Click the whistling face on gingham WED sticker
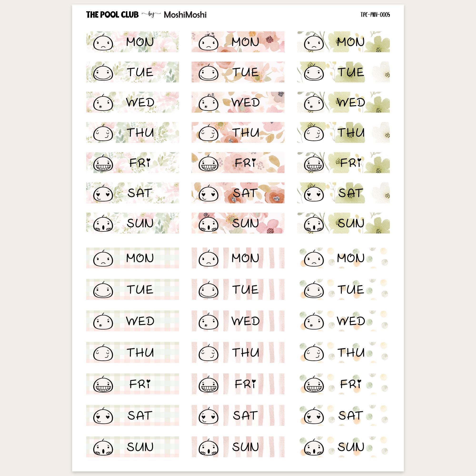 tap(103, 321)
